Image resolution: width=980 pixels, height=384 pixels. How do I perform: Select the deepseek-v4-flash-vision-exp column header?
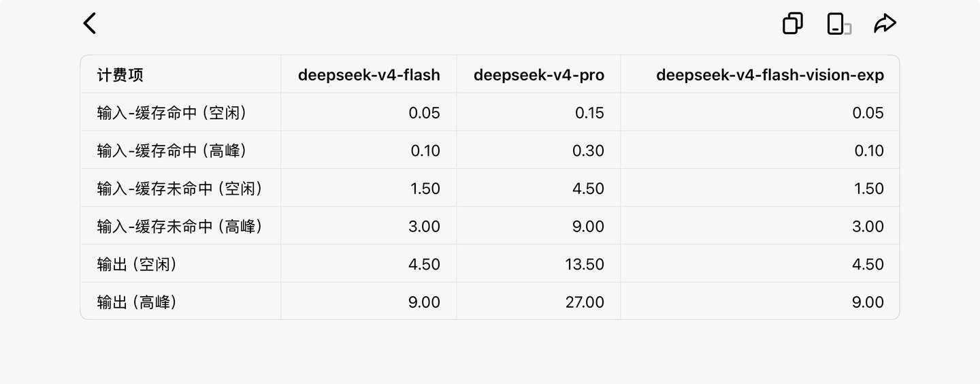point(770,75)
